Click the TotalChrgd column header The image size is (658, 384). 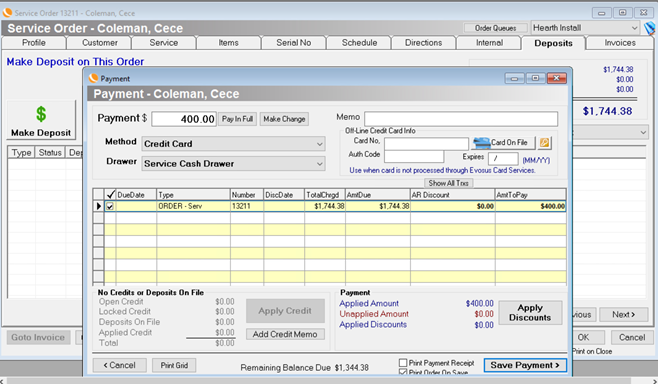coord(325,195)
